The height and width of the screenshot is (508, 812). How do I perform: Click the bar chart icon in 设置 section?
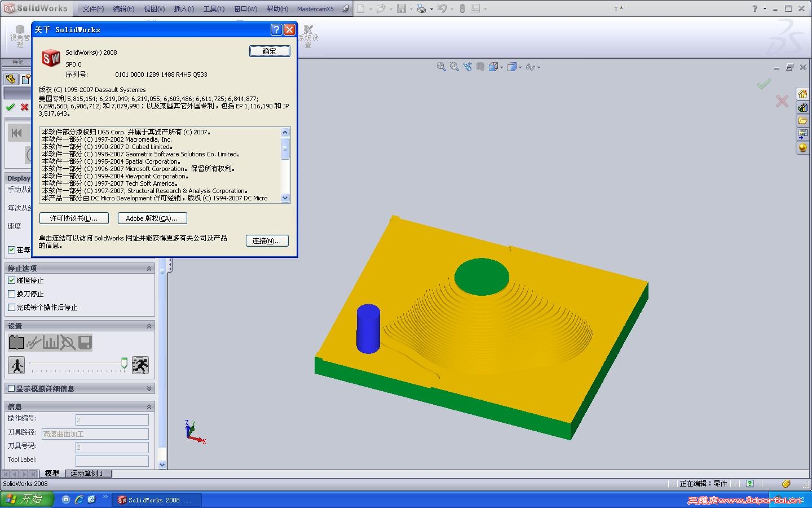[x=51, y=342]
